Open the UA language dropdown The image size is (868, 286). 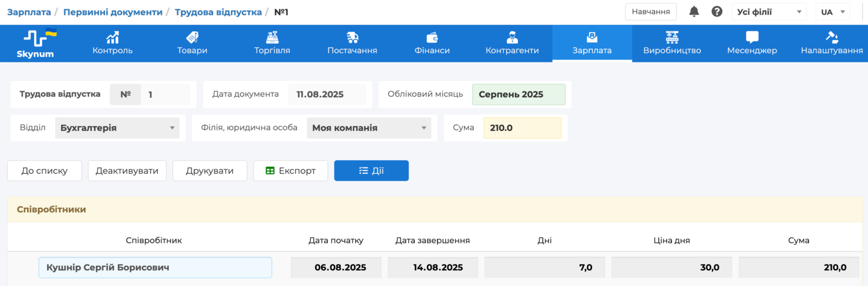(832, 12)
